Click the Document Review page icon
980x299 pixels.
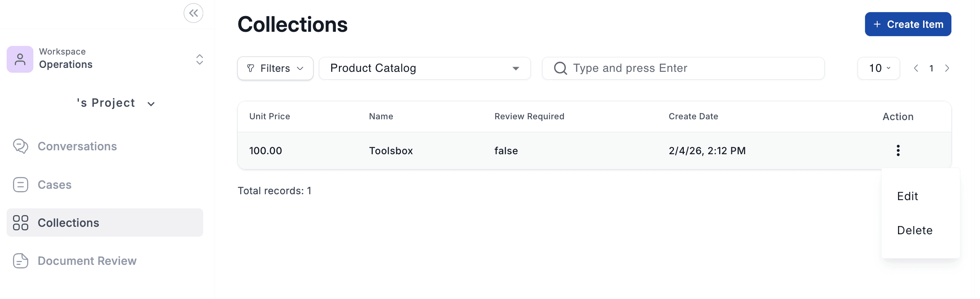pos(20,261)
